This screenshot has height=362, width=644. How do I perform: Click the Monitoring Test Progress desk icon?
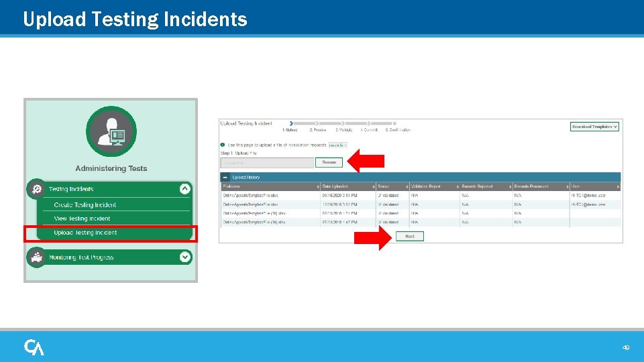tap(36, 257)
